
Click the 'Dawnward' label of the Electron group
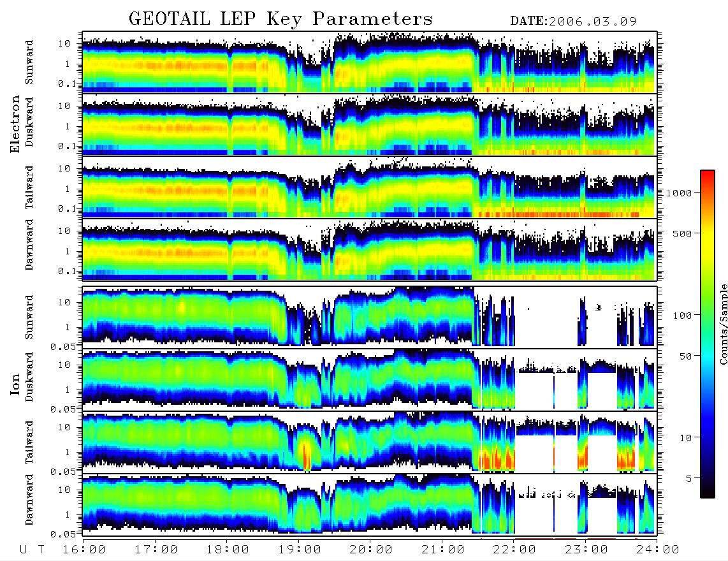point(29,245)
